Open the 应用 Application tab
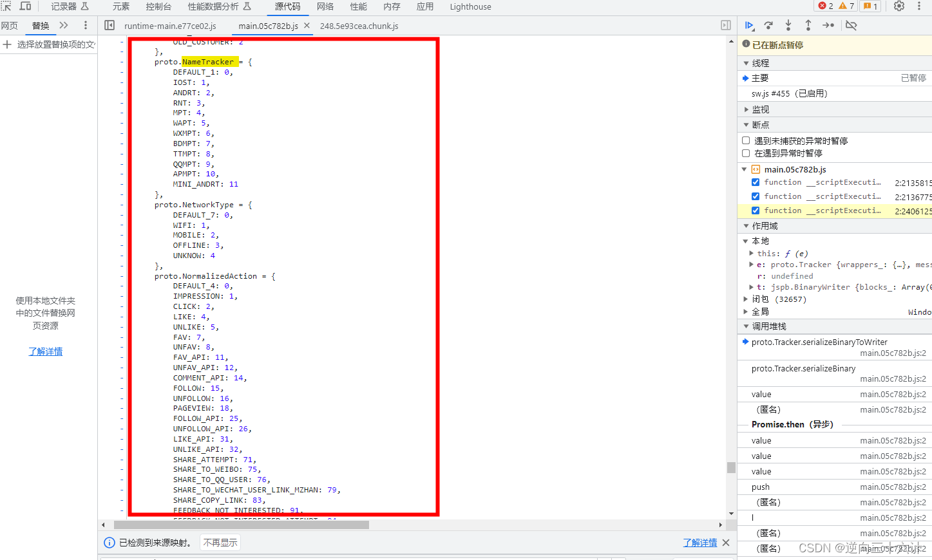 point(425,6)
